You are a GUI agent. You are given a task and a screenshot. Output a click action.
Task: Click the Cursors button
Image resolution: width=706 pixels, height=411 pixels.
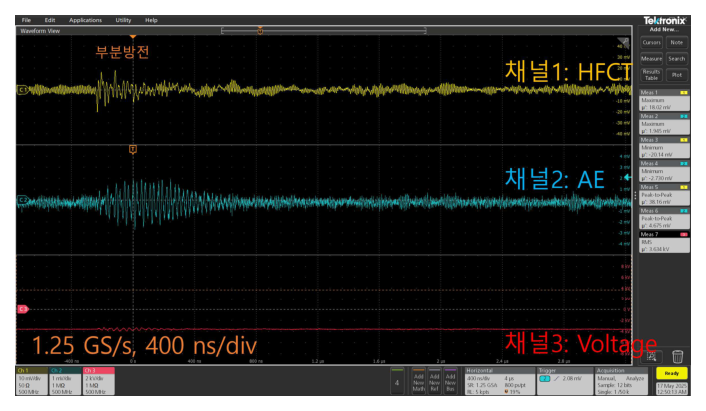point(650,42)
